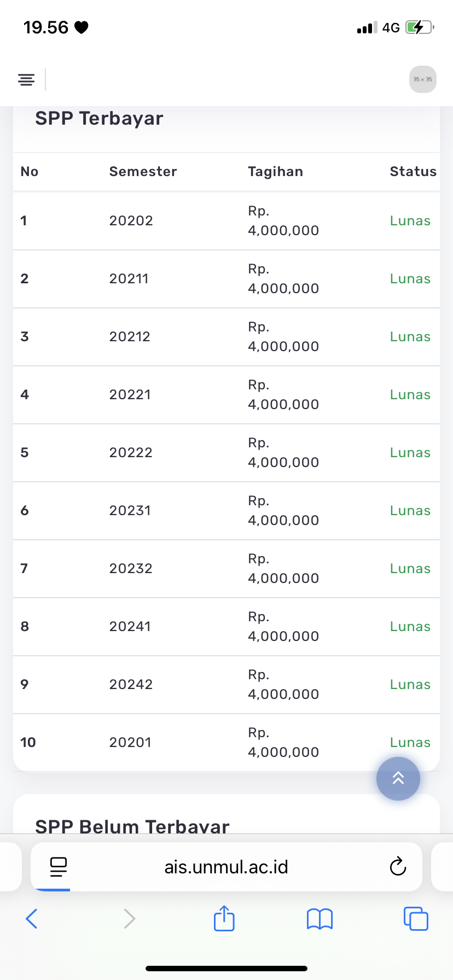Open Safari bookmarks

pos(320,919)
